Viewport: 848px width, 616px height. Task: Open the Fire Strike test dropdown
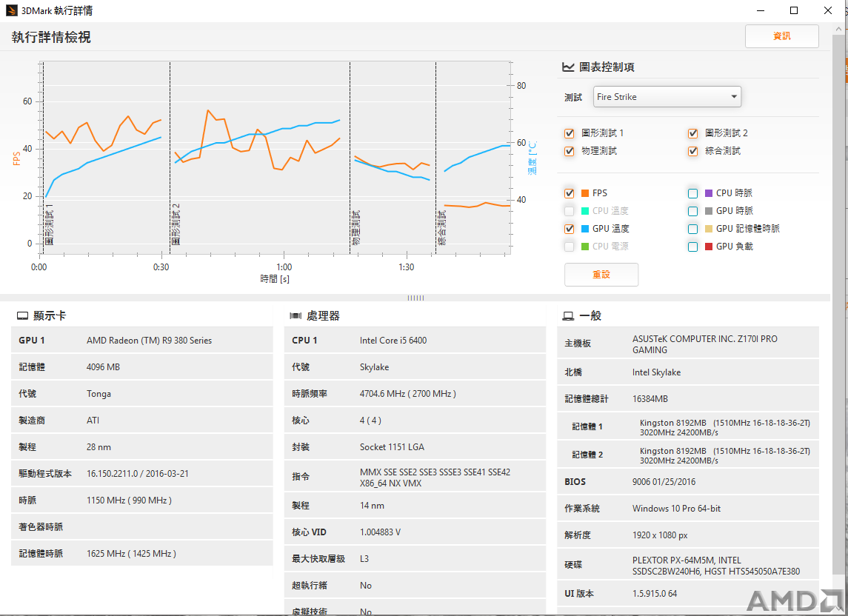coord(667,97)
